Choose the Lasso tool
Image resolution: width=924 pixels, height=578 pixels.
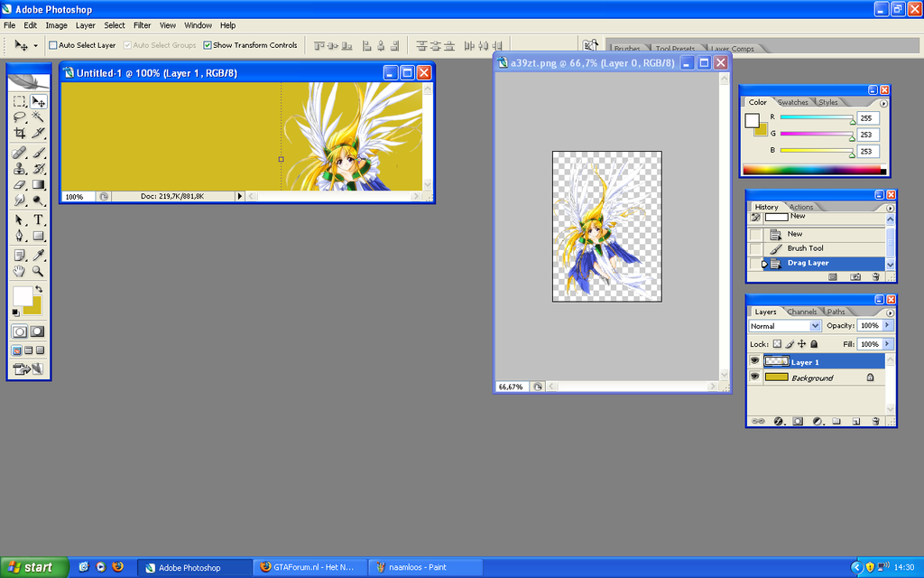tap(20, 117)
